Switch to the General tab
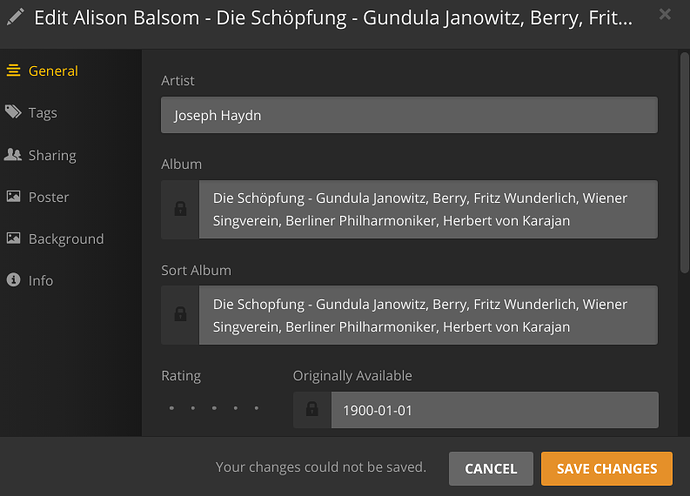Screen dimensions: 690x496 pyautogui.click(x=53, y=71)
